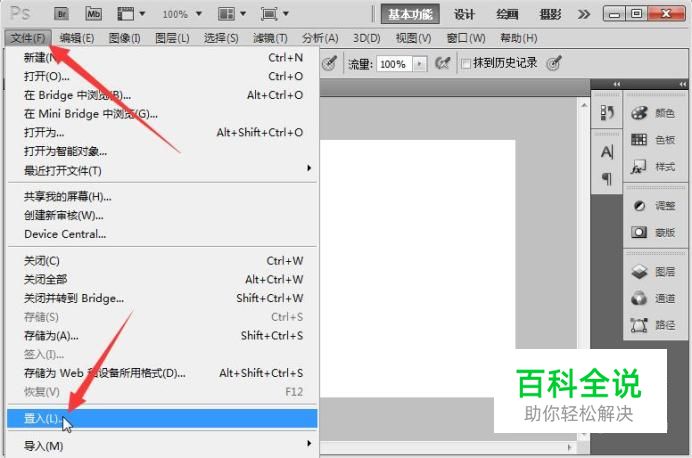Screen dimensions: 692x458
Task: Switch to the 绘画 workspace
Action: [x=507, y=14]
